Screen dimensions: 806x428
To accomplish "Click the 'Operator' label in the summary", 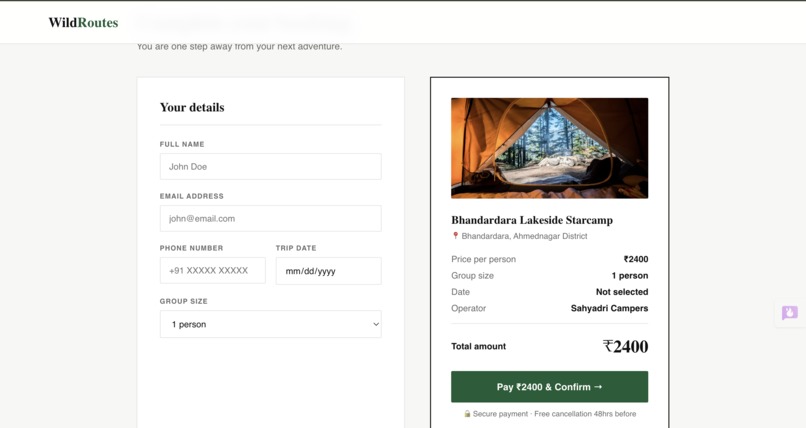I will coord(468,308).
